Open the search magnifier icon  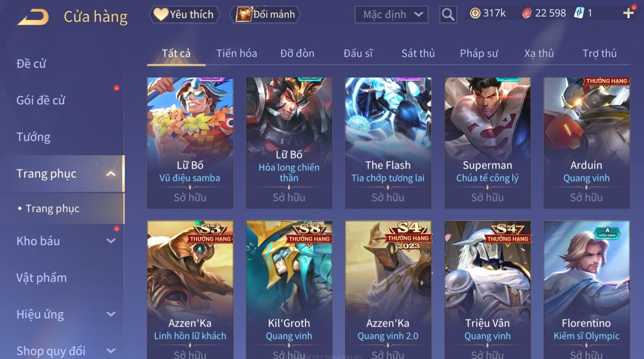click(x=448, y=15)
